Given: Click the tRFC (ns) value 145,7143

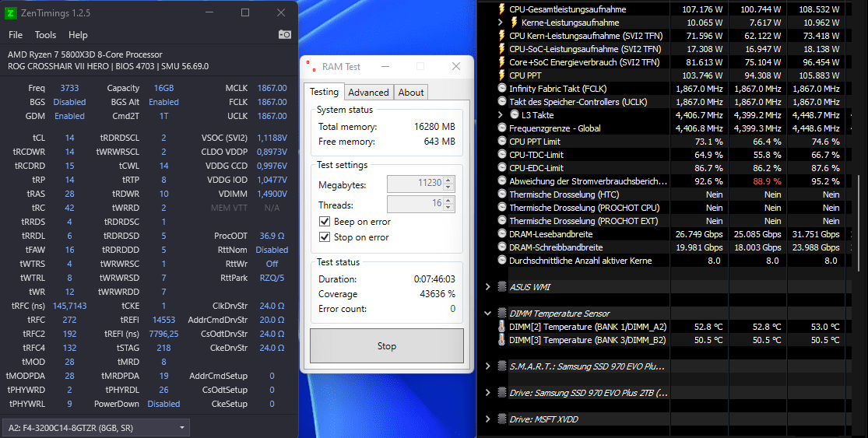Looking at the screenshot, I should tap(70, 306).
